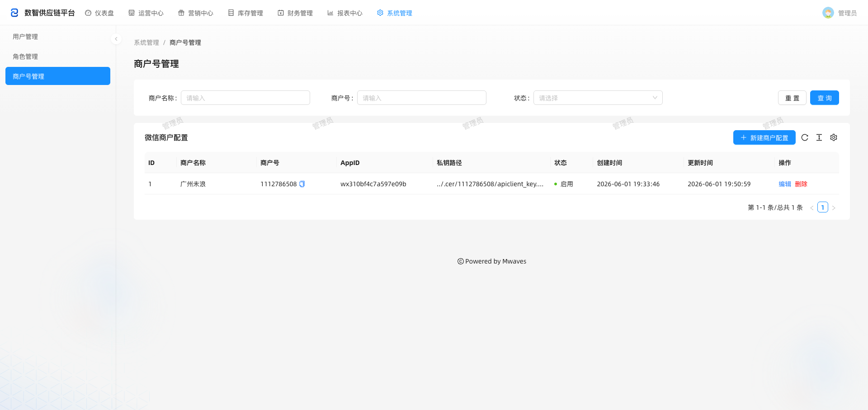Click the 私钥路径 column header
The width and height of the screenshot is (868, 410).
(x=492, y=163)
